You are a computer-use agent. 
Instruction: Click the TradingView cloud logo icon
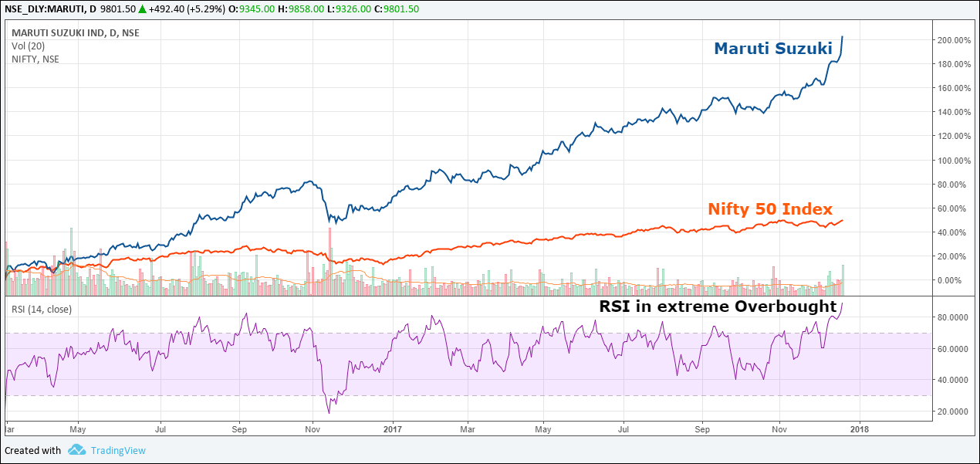pyautogui.click(x=76, y=450)
